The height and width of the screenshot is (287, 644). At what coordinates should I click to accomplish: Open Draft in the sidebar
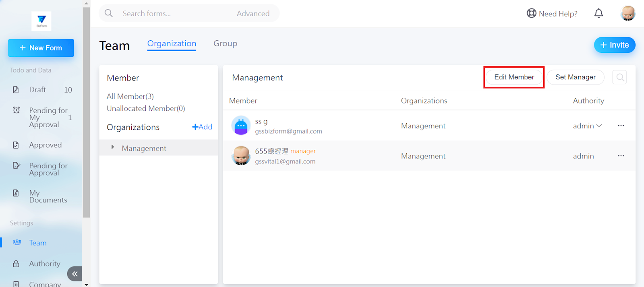[x=37, y=90]
